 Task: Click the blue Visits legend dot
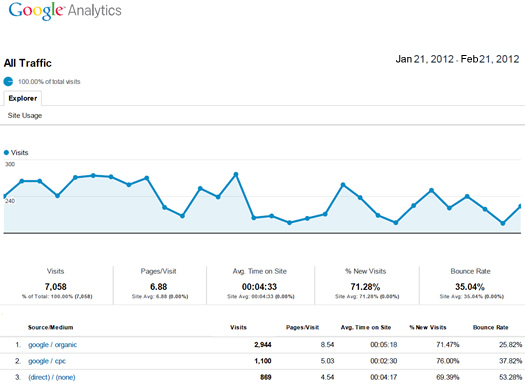6,153
